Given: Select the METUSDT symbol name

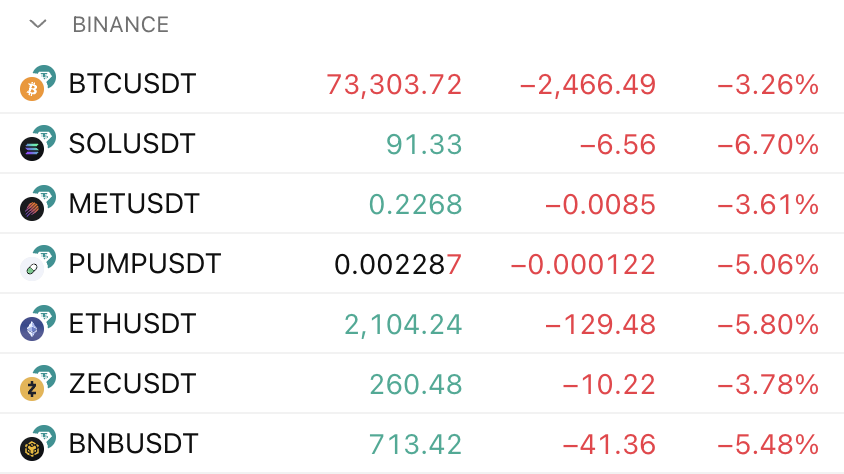Looking at the screenshot, I should click(134, 204).
